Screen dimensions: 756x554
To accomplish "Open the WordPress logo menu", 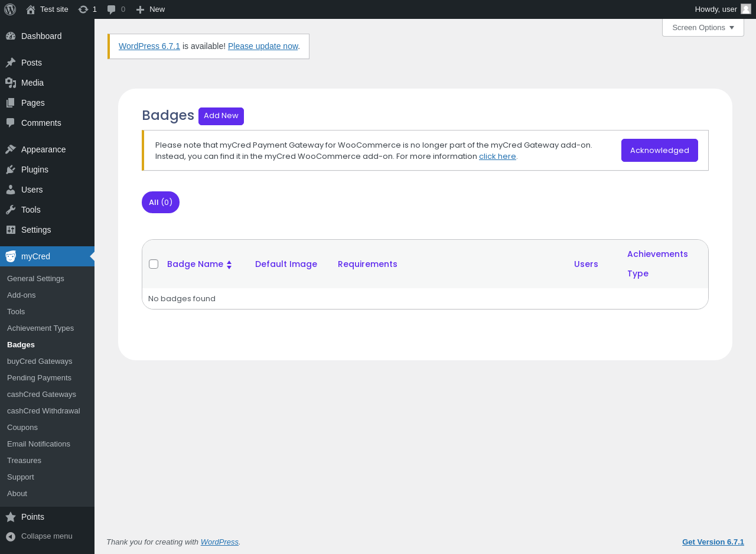I will 10,9.
